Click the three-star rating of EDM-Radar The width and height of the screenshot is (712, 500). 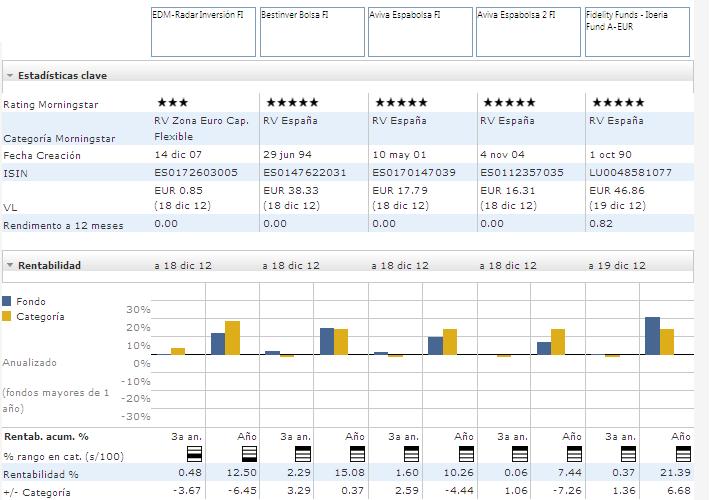pyautogui.click(x=173, y=102)
